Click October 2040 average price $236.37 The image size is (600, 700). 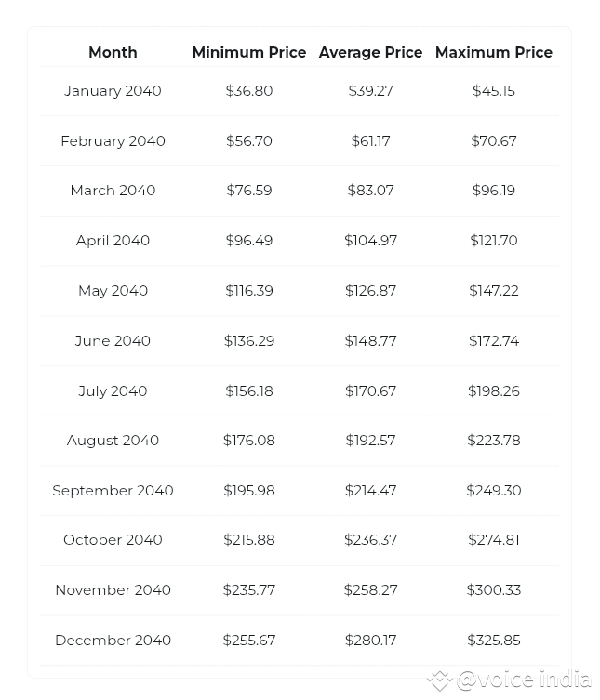[370, 540]
